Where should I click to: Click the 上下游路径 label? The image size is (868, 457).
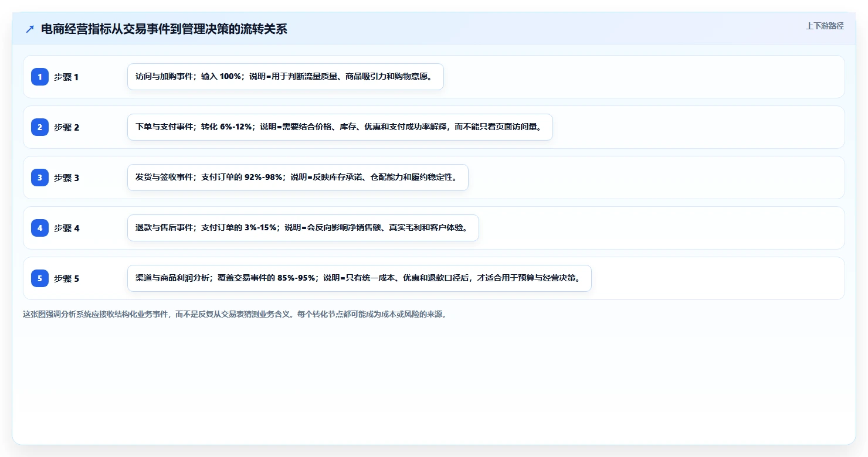[825, 26]
